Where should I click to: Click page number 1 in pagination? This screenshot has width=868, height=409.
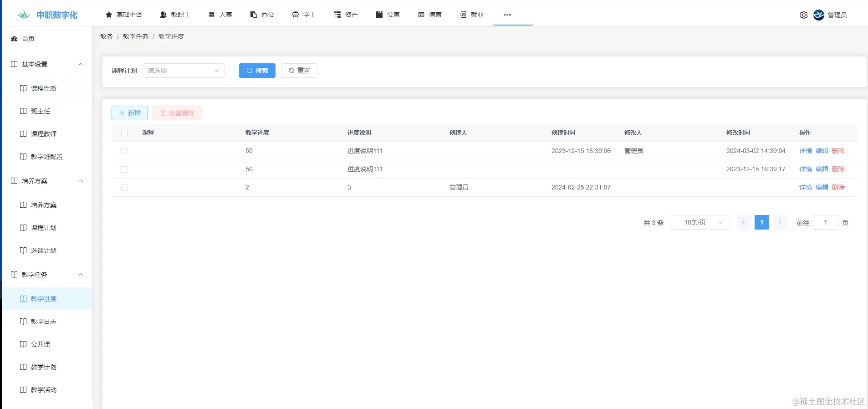(x=762, y=222)
